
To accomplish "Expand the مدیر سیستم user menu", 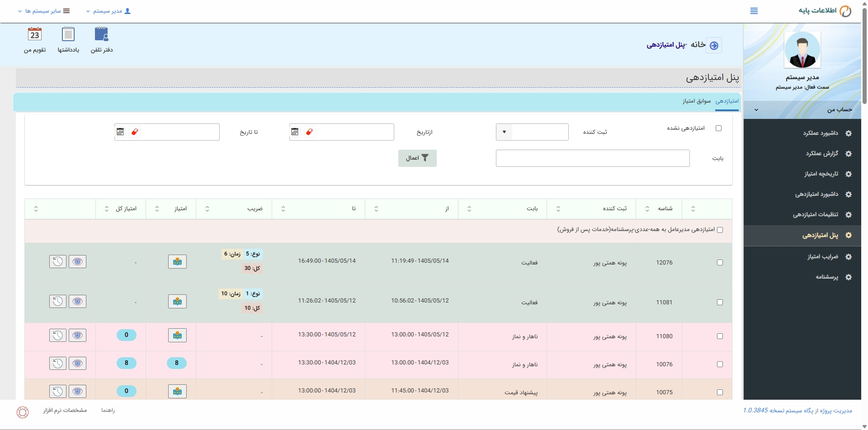I will 108,11.
